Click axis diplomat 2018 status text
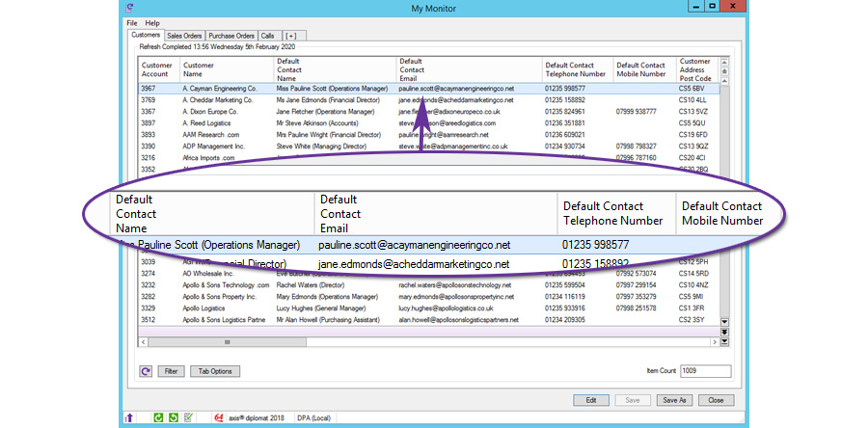868x428 pixels. point(257,418)
